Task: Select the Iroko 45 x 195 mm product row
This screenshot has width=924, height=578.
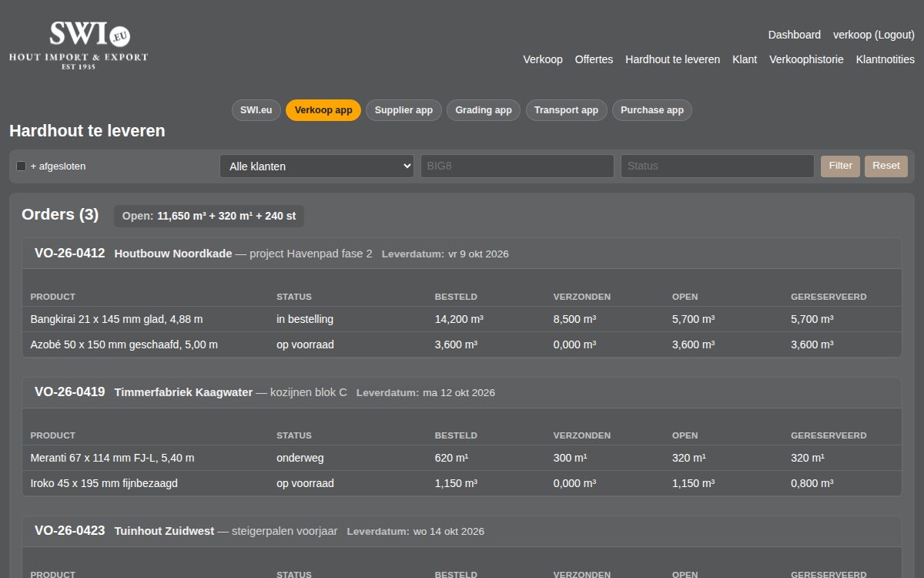Action: tap(462, 483)
